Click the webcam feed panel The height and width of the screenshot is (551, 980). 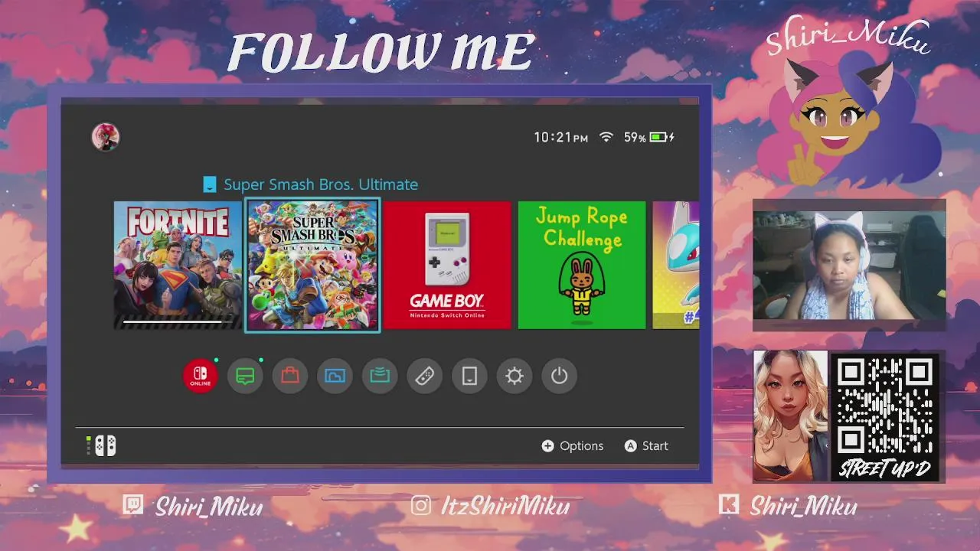pos(849,265)
